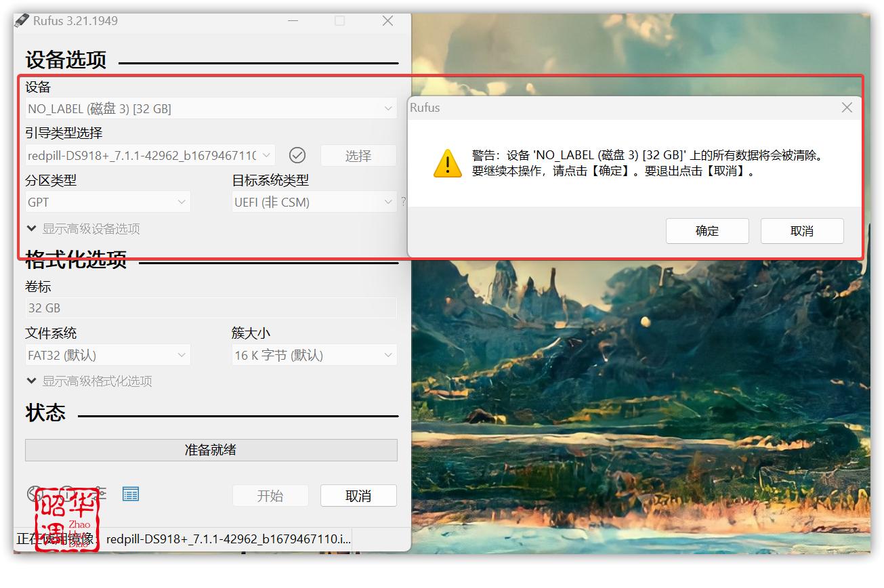The image size is (884, 588).
Task: Open the 设备 device dropdown
Action: click(211, 108)
